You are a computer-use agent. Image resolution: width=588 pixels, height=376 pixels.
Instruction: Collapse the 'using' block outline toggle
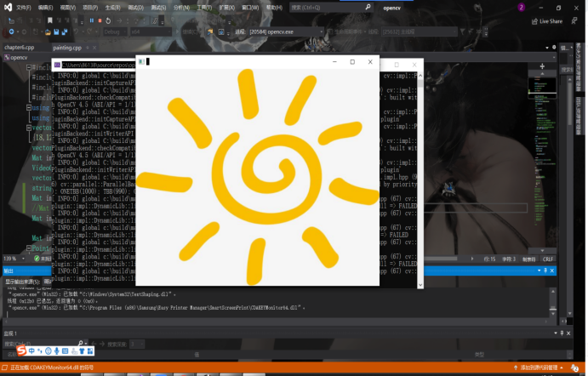tap(28, 107)
